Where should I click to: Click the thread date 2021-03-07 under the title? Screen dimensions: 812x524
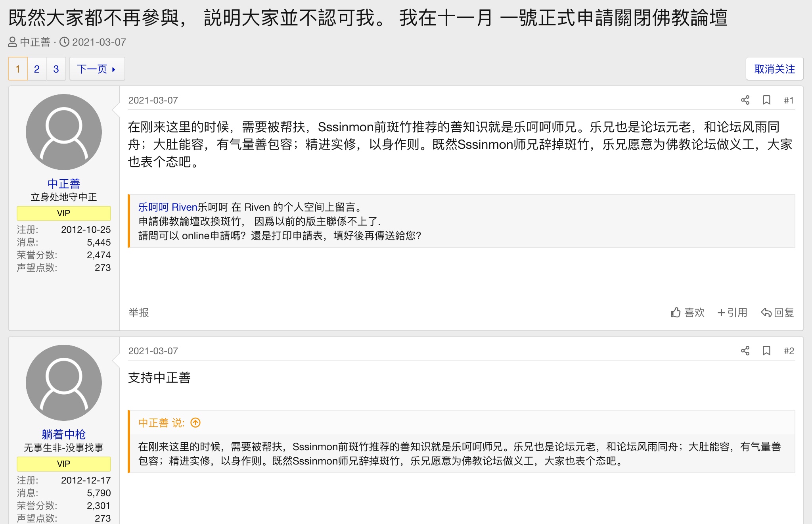(99, 42)
